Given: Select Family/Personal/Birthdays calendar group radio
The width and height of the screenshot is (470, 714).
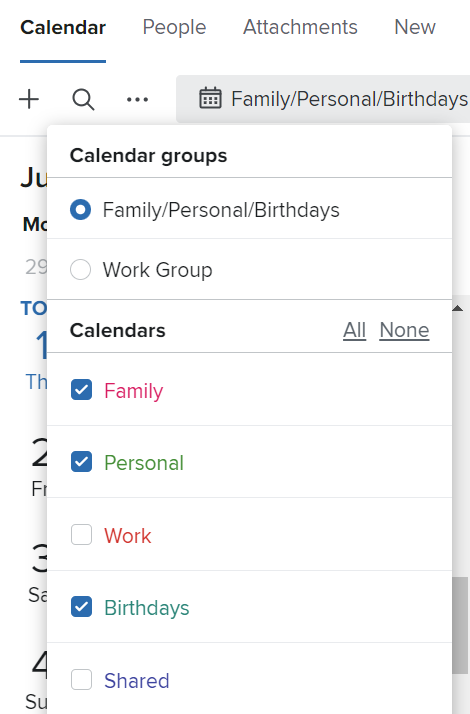Looking at the screenshot, I should point(81,210).
